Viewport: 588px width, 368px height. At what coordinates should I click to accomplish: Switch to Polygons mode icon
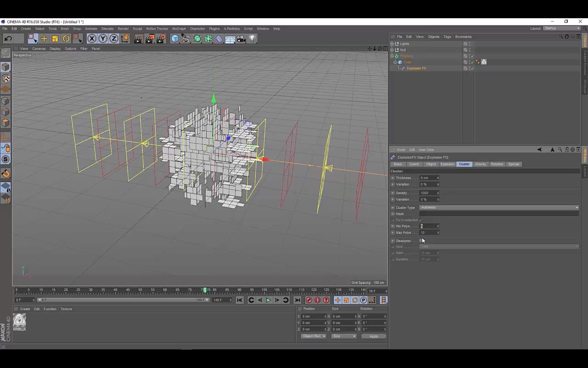(x=6, y=123)
